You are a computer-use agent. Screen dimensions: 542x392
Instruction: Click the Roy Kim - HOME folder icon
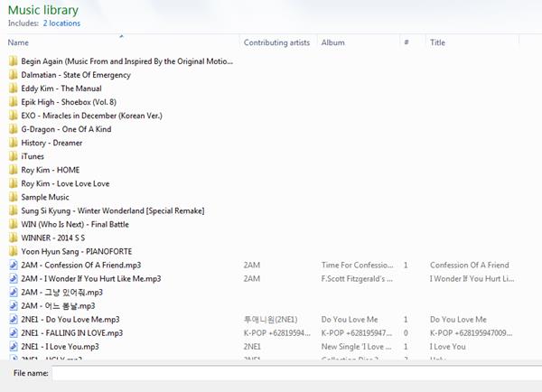14,170
